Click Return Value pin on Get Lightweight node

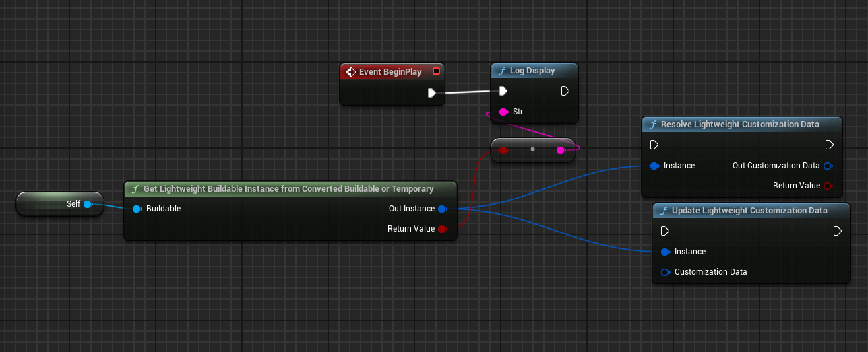click(x=442, y=229)
